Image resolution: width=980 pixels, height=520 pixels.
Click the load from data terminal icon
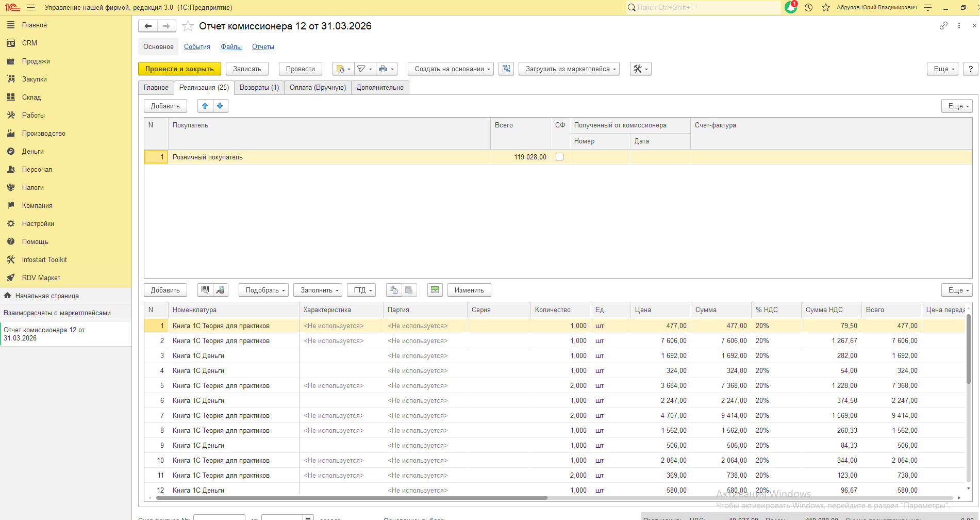coord(220,290)
